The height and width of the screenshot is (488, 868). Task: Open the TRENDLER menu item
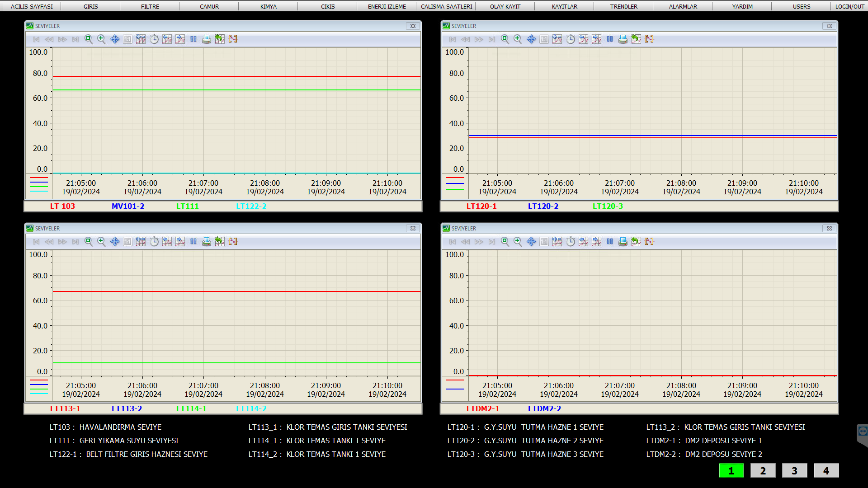(x=623, y=6)
